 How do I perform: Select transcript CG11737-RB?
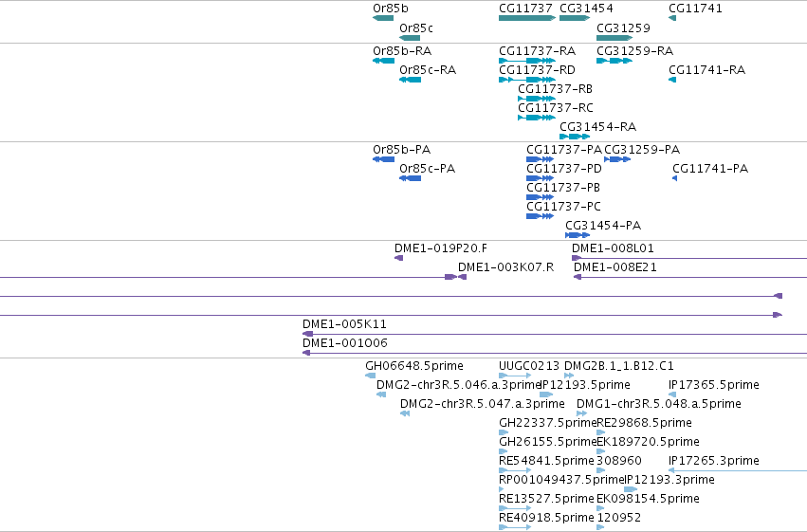(556, 89)
